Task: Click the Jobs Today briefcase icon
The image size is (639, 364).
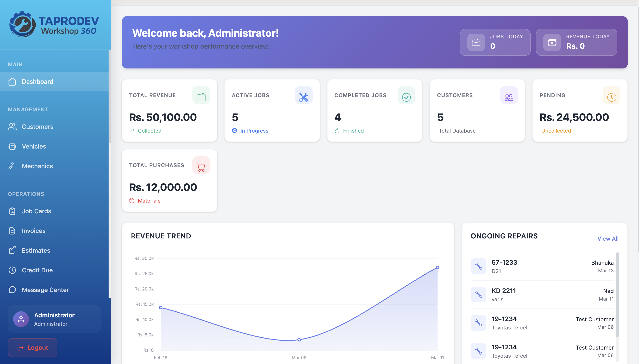Action: pos(476,42)
